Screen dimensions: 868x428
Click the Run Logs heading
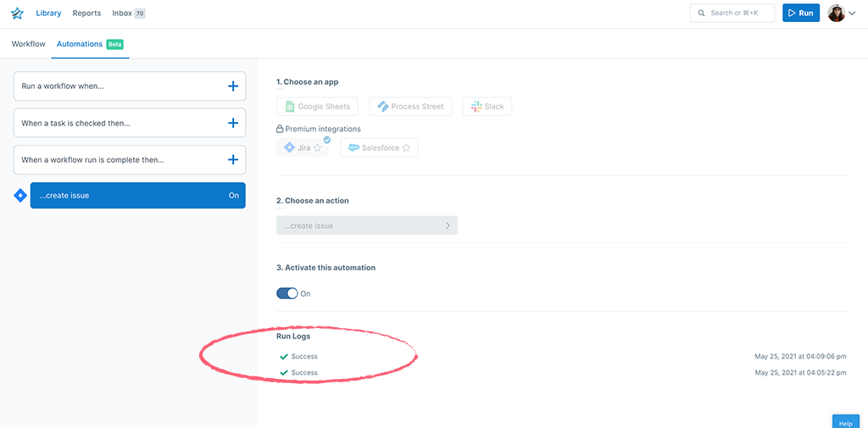click(293, 336)
